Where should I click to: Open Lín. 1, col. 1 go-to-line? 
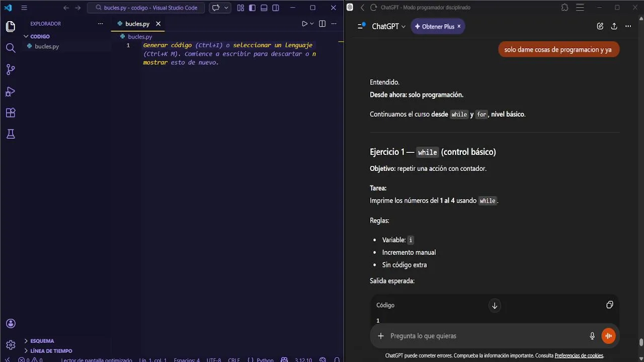[x=152, y=359]
